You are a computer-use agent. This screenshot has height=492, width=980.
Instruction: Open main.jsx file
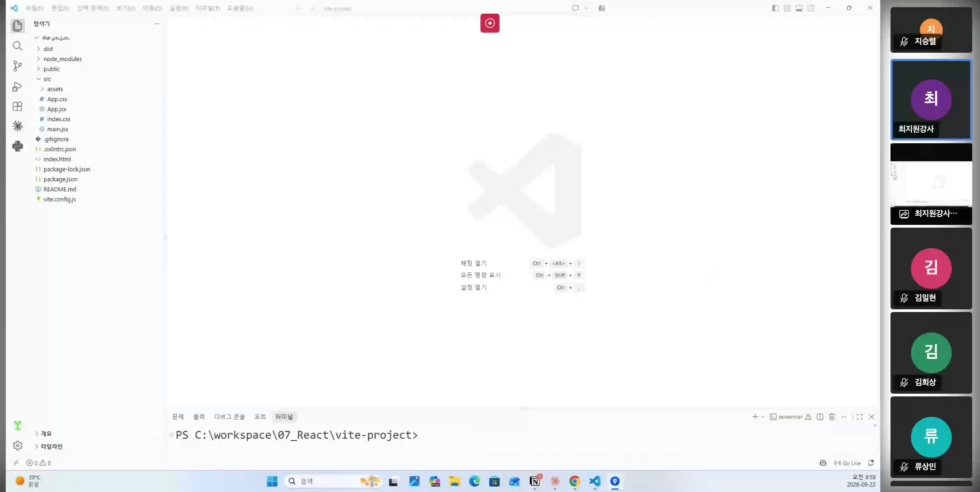point(58,129)
